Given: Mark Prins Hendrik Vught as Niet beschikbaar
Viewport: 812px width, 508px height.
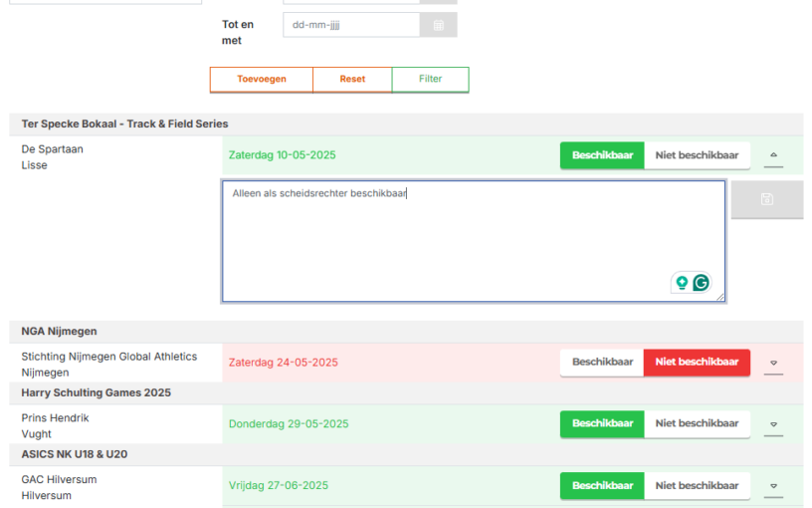Looking at the screenshot, I should tap(697, 424).
